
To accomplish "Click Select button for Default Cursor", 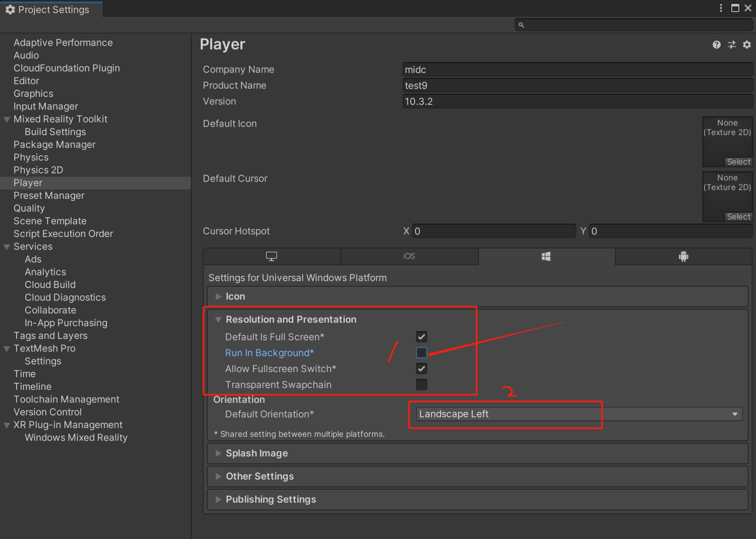I will tap(738, 217).
